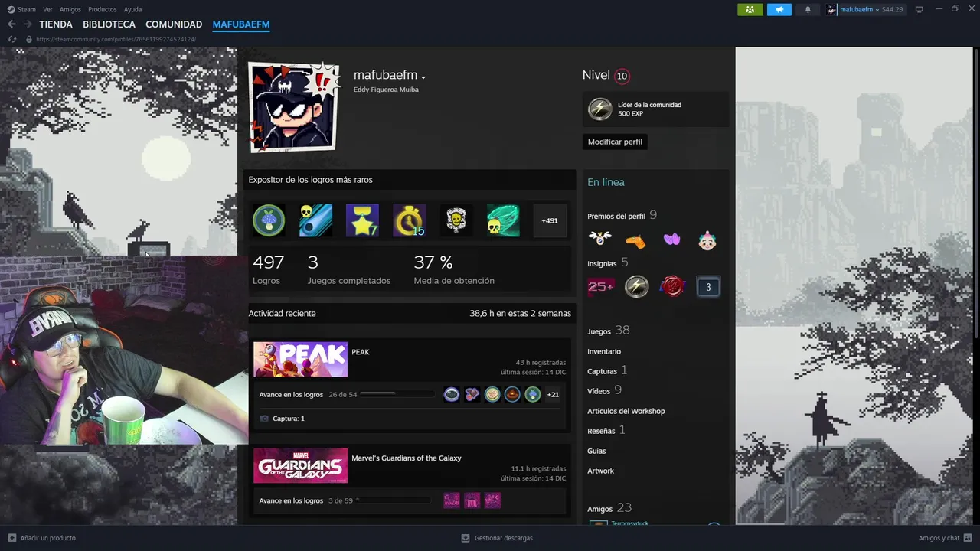This screenshot has height=551, width=980.
Task: Open the Amigos menu
Action: 70,9
